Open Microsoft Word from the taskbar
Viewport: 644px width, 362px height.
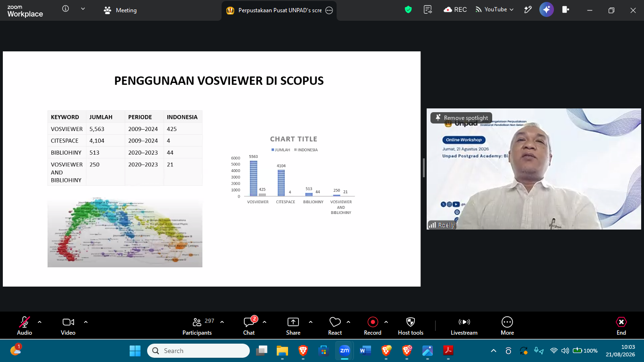click(x=365, y=351)
